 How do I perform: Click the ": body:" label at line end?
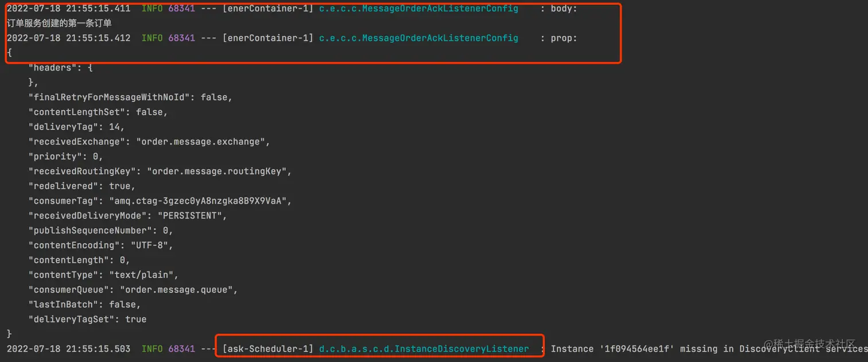[x=559, y=9]
